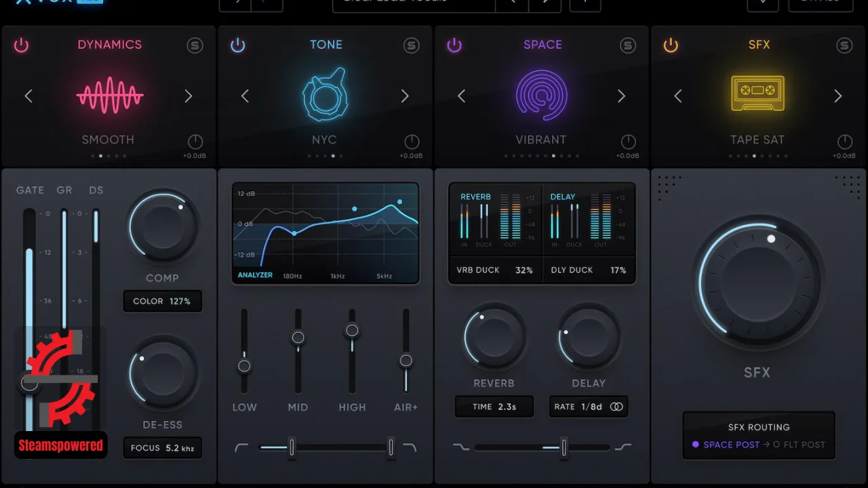Click the SFX ROUTING label
Image resolution: width=868 pixels, height=488 pixels.
(x=759, y=427)
